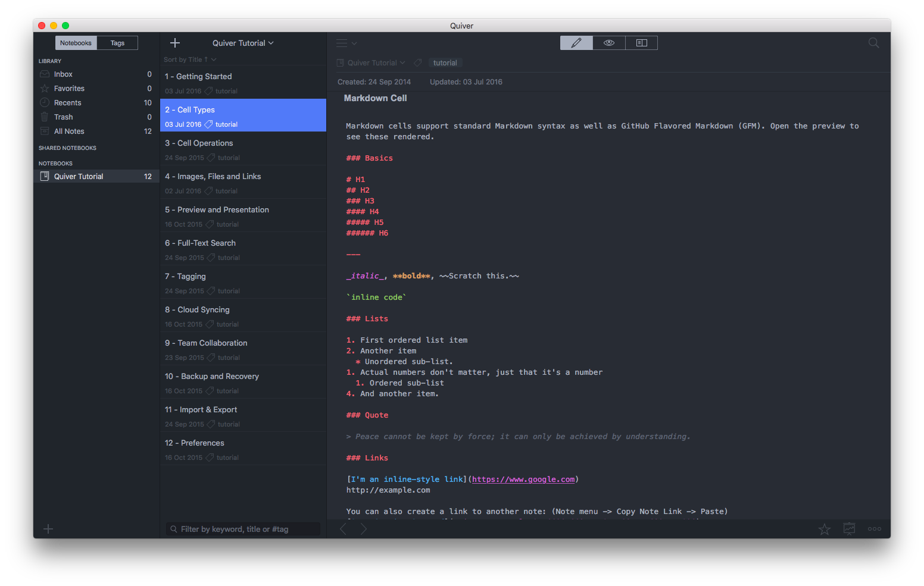Image resolution: width=924 pixels, height=586 pixels.
Task: Open note 2 - Cell Types
Action: coord(243,115)
